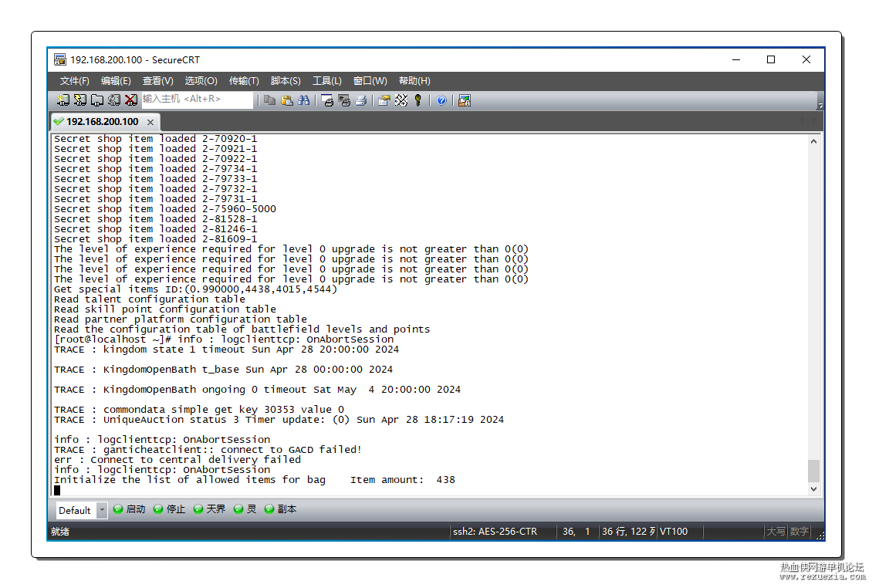
Task: Click 'TRACE : kingdom state 1 timeout' line
Action: coord(226,350)
